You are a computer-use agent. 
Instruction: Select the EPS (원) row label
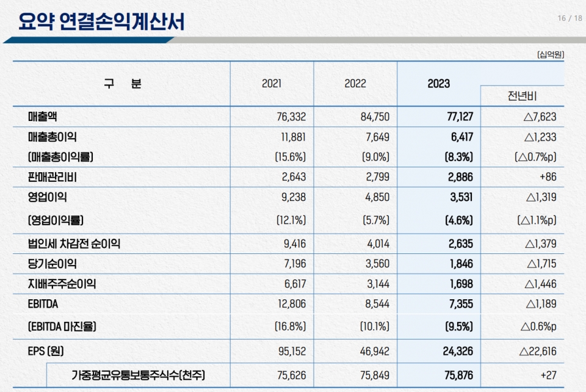coord(46,351)
